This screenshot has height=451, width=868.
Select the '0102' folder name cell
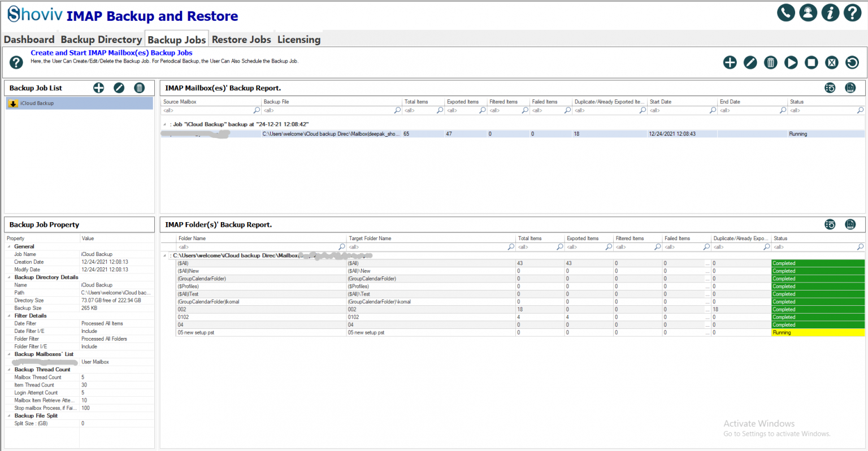point(261,317)
